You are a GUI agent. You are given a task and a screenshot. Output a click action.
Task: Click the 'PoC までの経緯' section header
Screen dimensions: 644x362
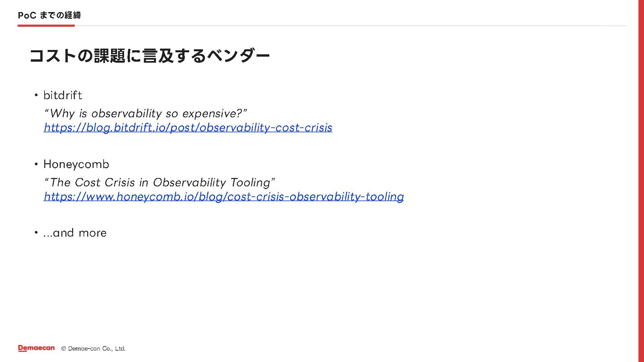tap(49, 15)
